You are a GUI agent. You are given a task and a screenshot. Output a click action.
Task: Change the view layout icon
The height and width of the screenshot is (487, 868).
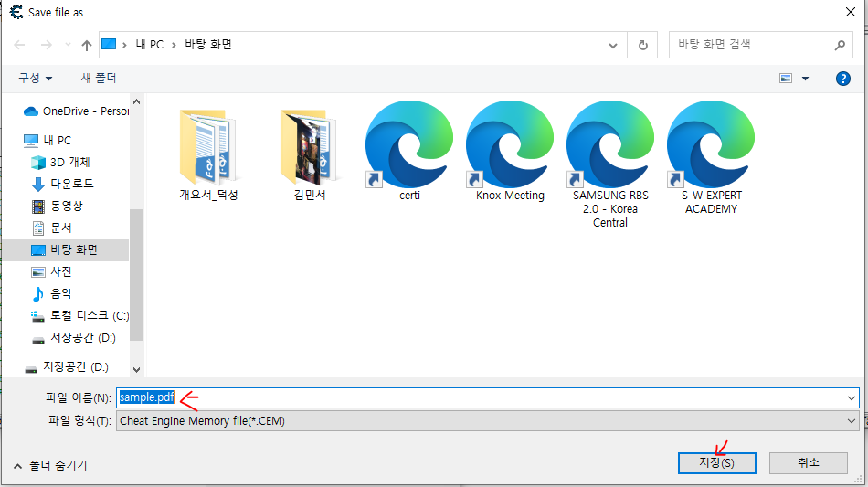click(x=786, y=79)
